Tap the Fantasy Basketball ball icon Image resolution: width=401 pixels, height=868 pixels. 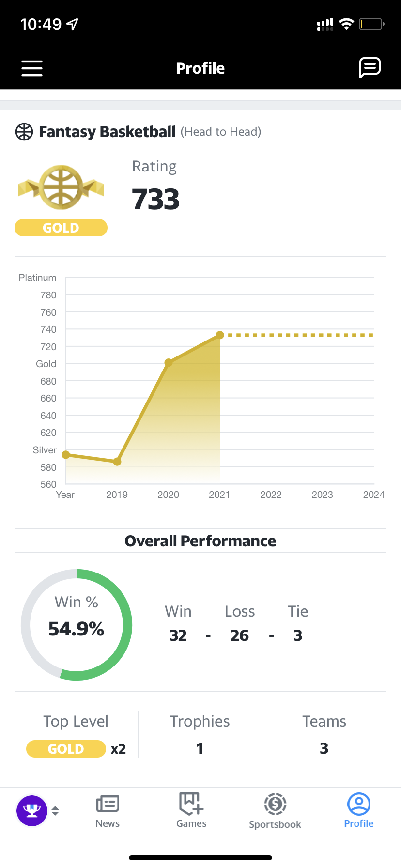pos(24,132)
